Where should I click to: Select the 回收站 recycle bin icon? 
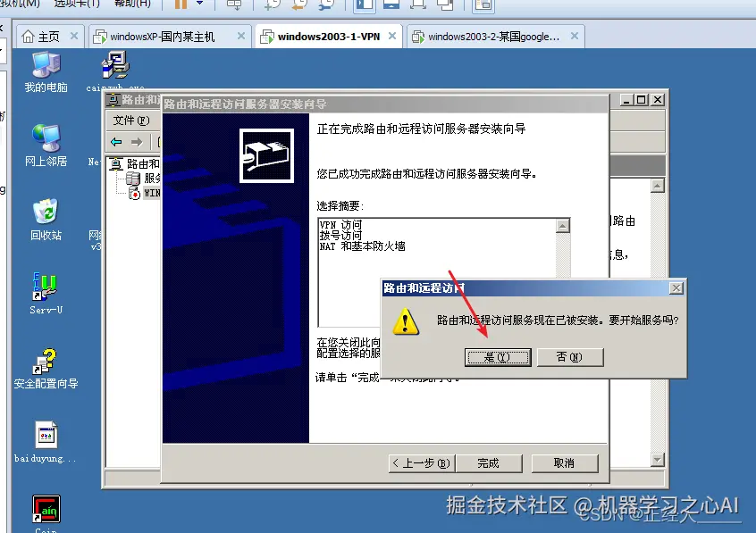46,220
